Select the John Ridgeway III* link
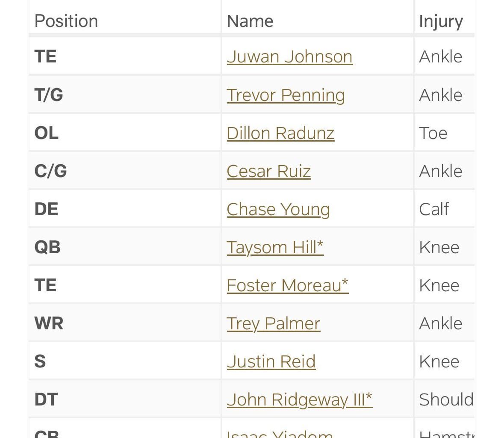 pyautogui.click(x=299, y=399)
